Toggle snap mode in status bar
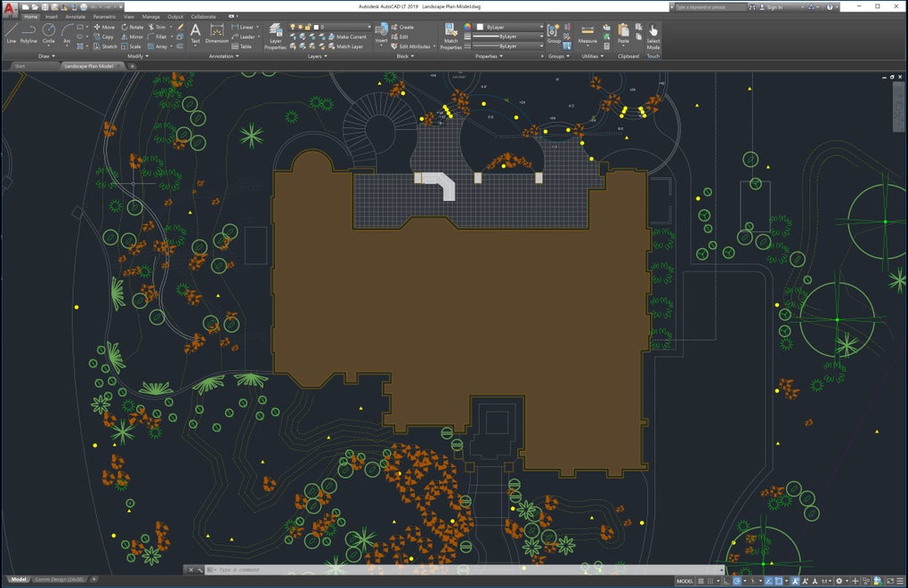Image resolution: width=908 pixels, height=588 pixels. (710, 581)
